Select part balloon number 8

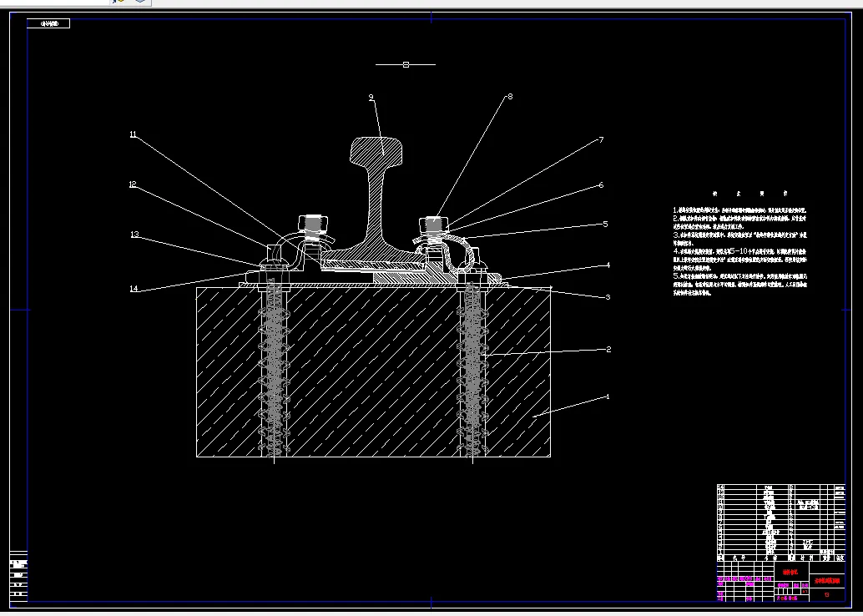pyautogui.click(x=510, y=96)
